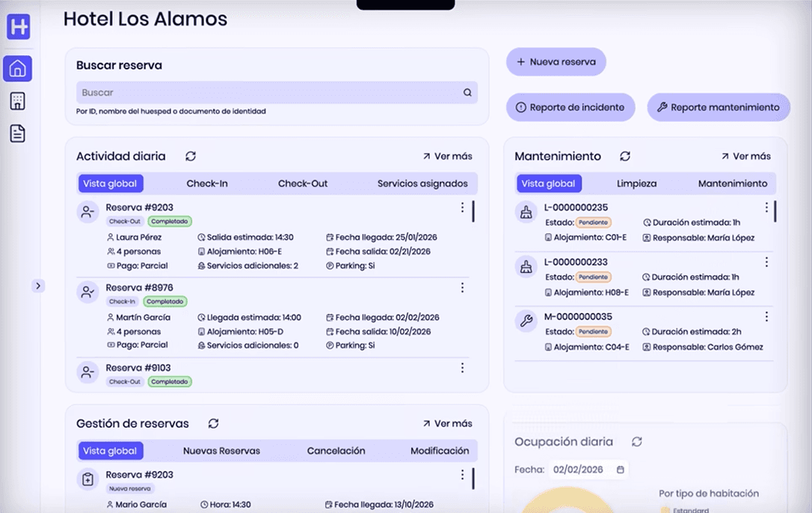The height and width of the screenshot is (513, 812).
Task: Switch to the Limpieza tab
Action: pos(636,183)
